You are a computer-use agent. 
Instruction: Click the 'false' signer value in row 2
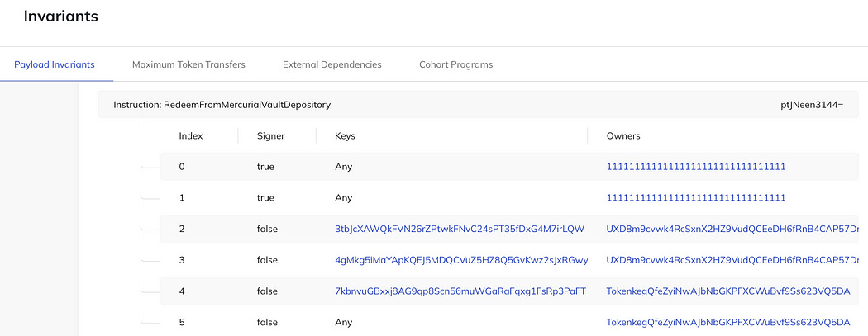pyautogui.click(x=267, y=229)
